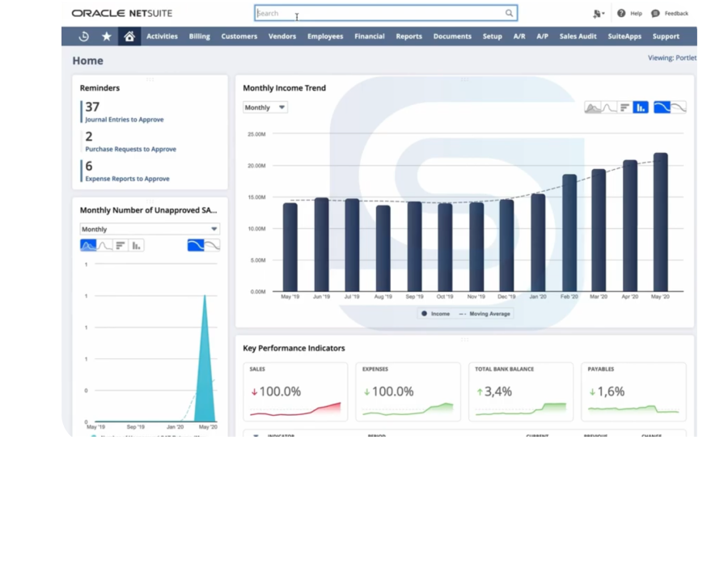Open the Financial menu
The image size is (728, 576).
[369, 36]
